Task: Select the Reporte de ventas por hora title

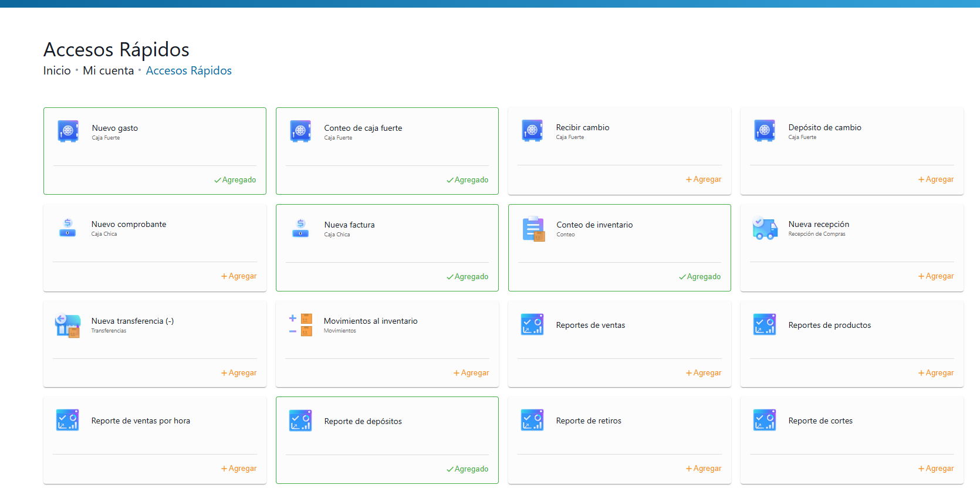Action: [x=141, y=421]
